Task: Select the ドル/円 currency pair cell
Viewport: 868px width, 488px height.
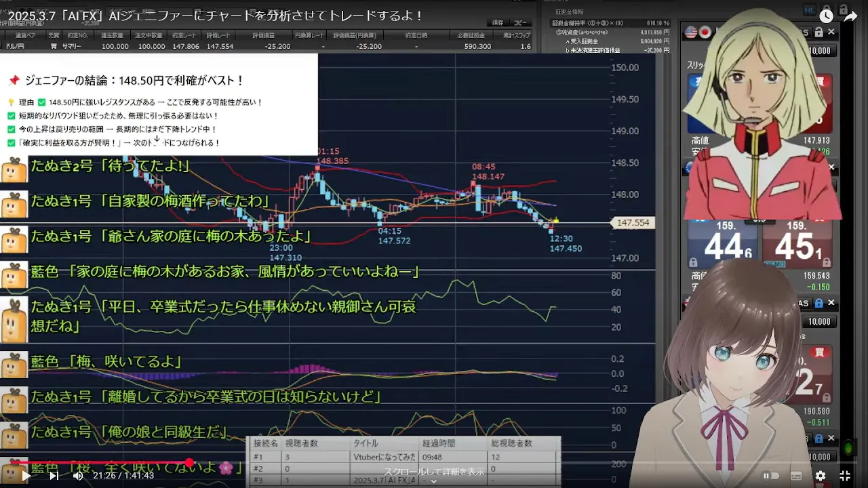Action: click(14, 46)
